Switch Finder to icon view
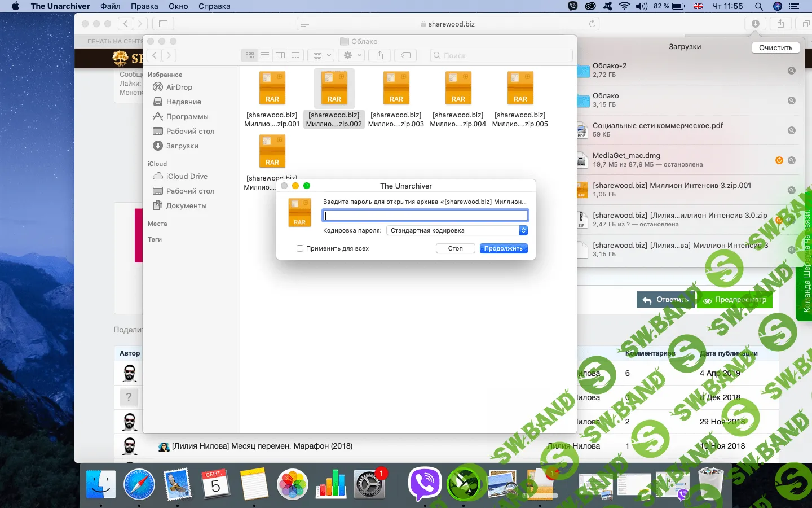The width and height of the screenshot is (812, 508). [x=250, y=55]
